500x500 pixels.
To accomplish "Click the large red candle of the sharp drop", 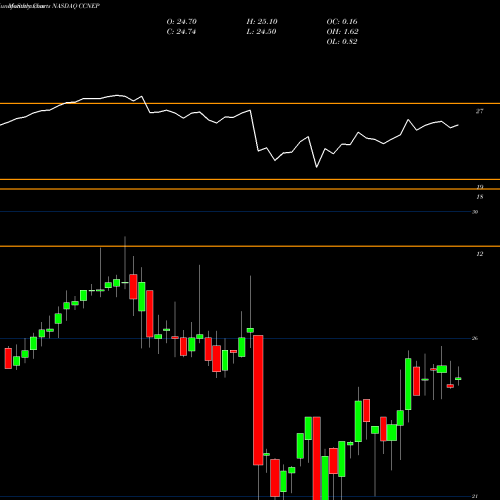I will 258,400.
